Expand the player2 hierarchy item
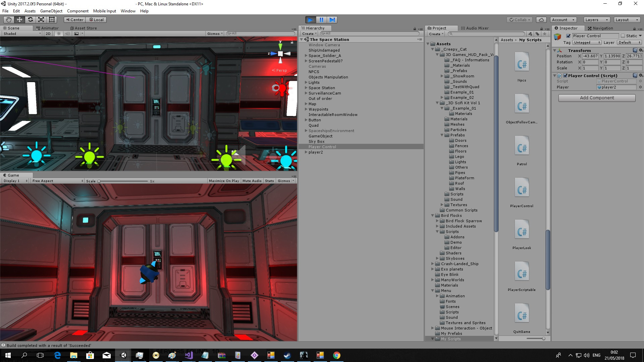The image size is (644, 362). pyautogui.click(x=306, y=152)
